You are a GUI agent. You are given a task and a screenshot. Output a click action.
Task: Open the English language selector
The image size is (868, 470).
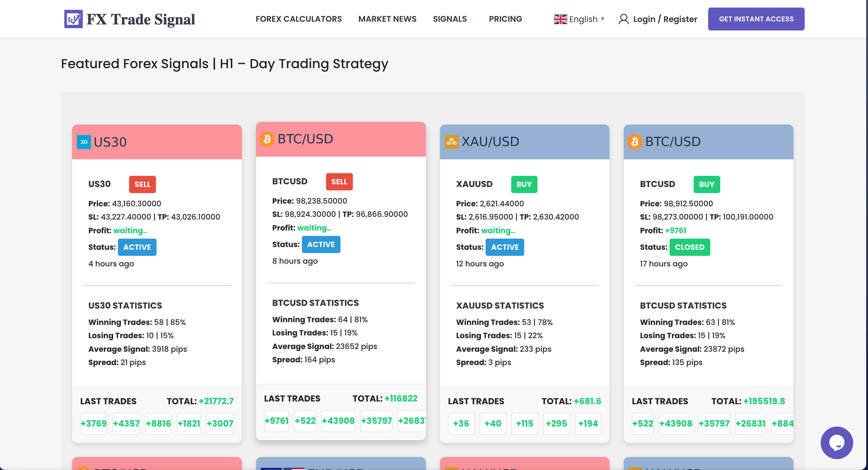(x=583, y=19)
